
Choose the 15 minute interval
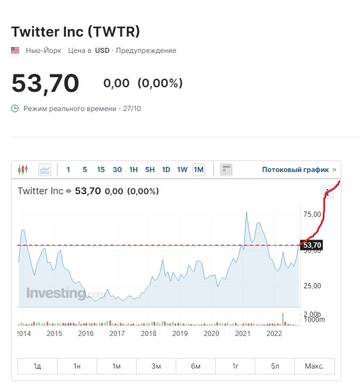click(x=101, y=170)
